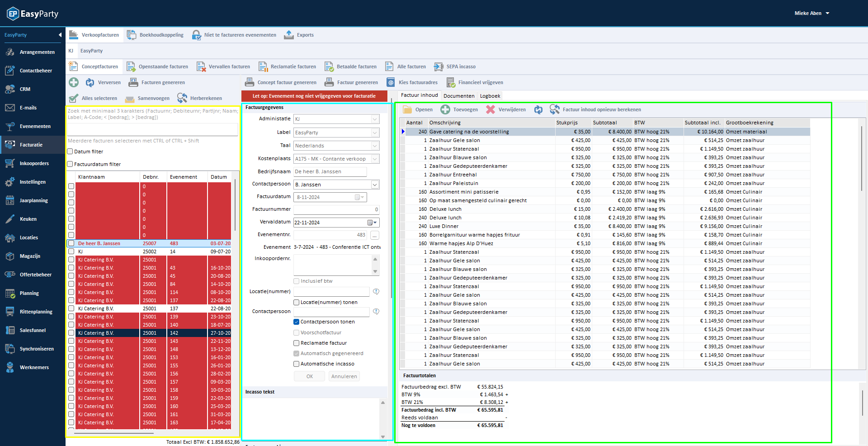Open the Logboek tab
The height and width of the screenshot is (446, 868).
point(490,96)
